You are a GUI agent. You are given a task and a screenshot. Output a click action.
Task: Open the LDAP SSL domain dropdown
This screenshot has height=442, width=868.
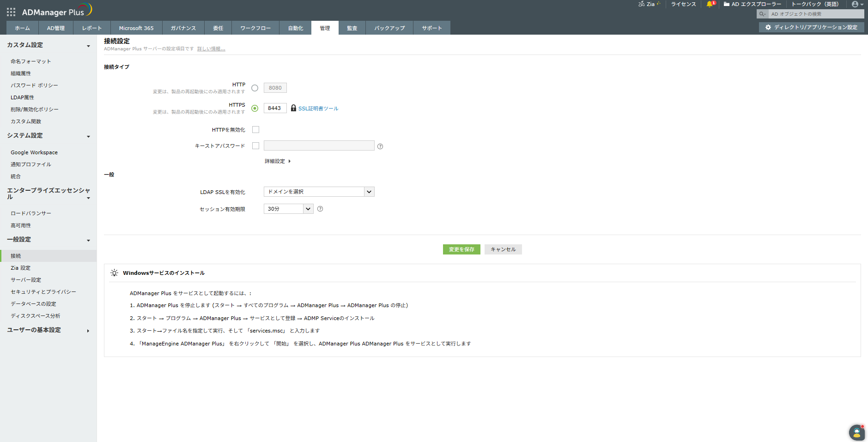(319, 192)
